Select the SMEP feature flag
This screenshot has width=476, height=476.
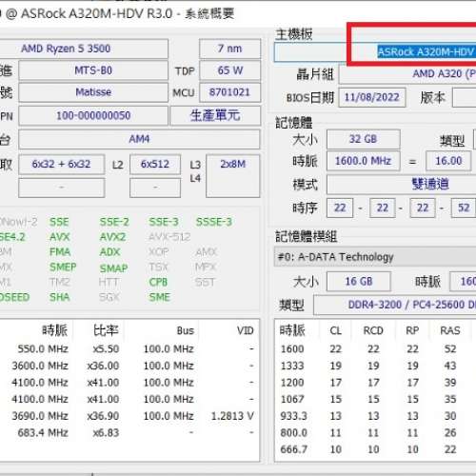(x=63, y=267)
